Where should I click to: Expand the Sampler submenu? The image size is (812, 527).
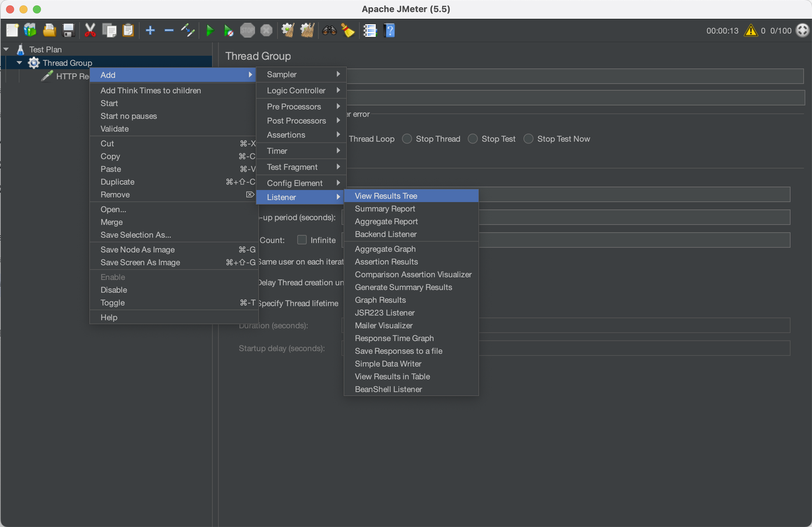pos(301,74)
